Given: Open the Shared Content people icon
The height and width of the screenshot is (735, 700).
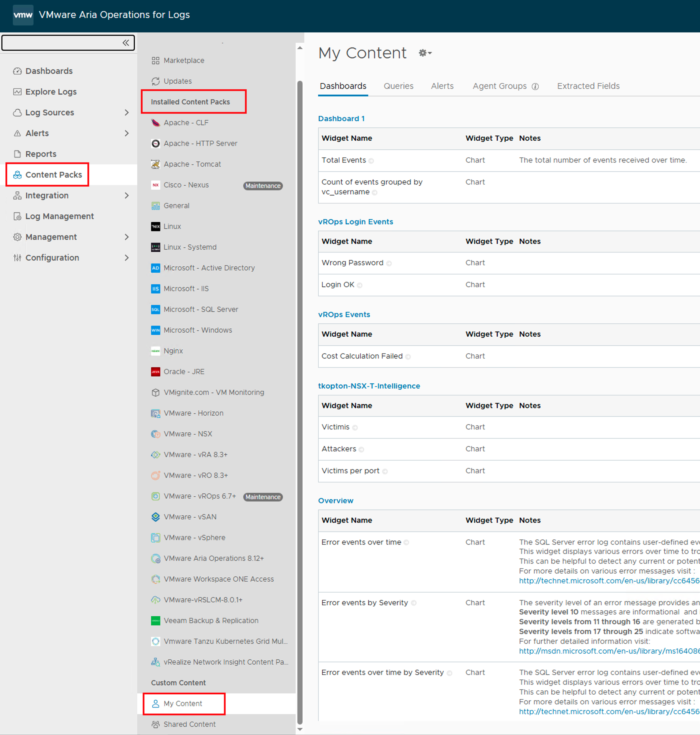Looking at the screenshot, I should [x=156, y=724].
